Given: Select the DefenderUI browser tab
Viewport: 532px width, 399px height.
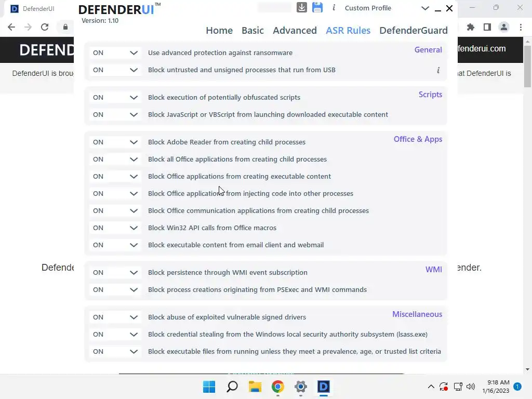Looking at the screenshot, I should coord(37,9).
